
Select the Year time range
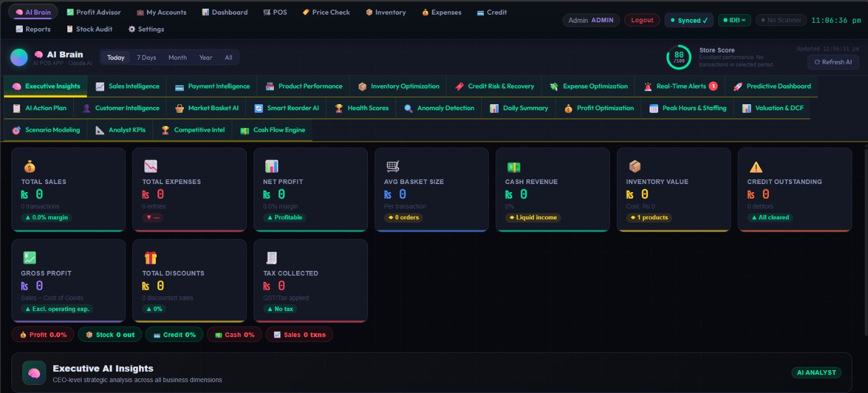point(206,58)
